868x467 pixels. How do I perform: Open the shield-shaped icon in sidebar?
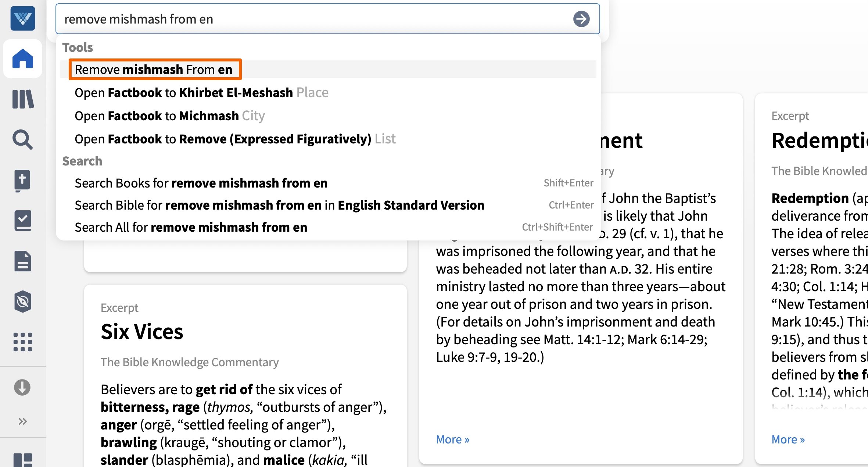pos(23,302)
